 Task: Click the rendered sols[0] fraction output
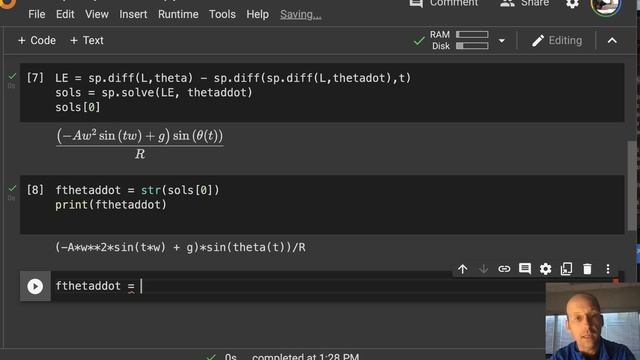pos(140,144)
